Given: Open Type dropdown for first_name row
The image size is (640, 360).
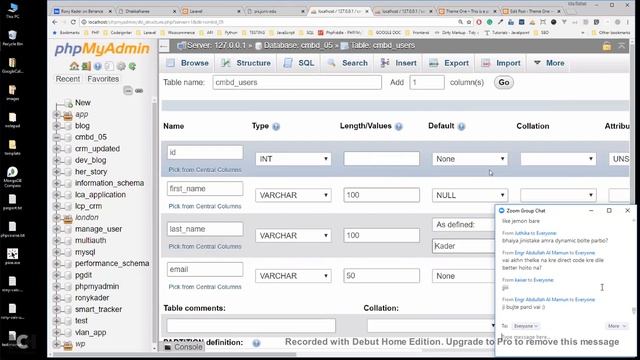Looking at the screenshot, I should 293,195.
